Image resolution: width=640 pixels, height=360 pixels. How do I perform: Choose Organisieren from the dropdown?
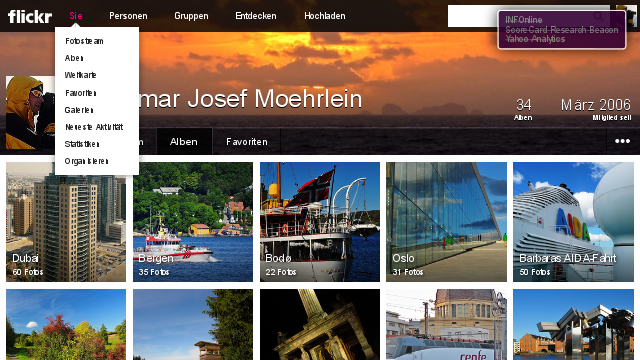[x=87, y=161]
